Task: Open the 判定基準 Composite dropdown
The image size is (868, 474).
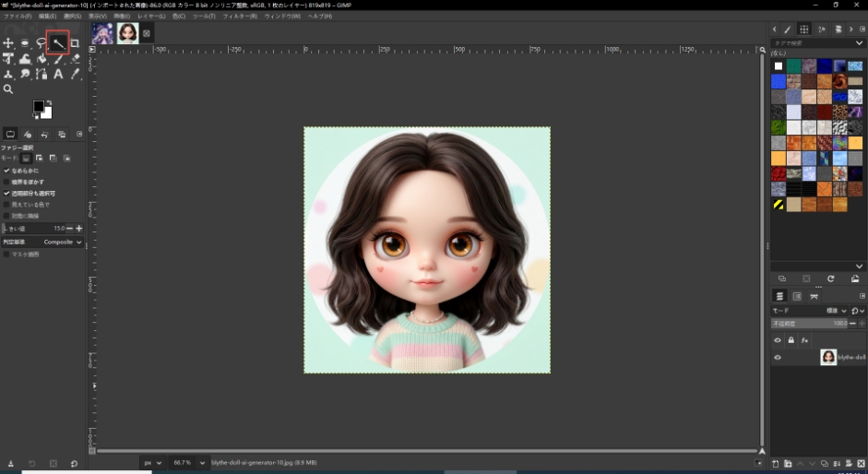Action: [63, 242]
